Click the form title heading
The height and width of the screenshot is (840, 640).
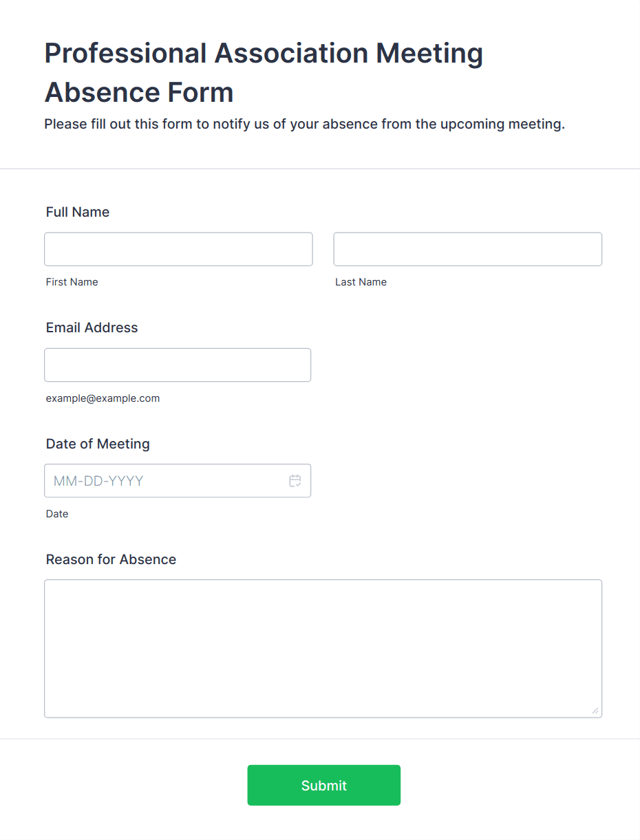[x=264, y=72]
